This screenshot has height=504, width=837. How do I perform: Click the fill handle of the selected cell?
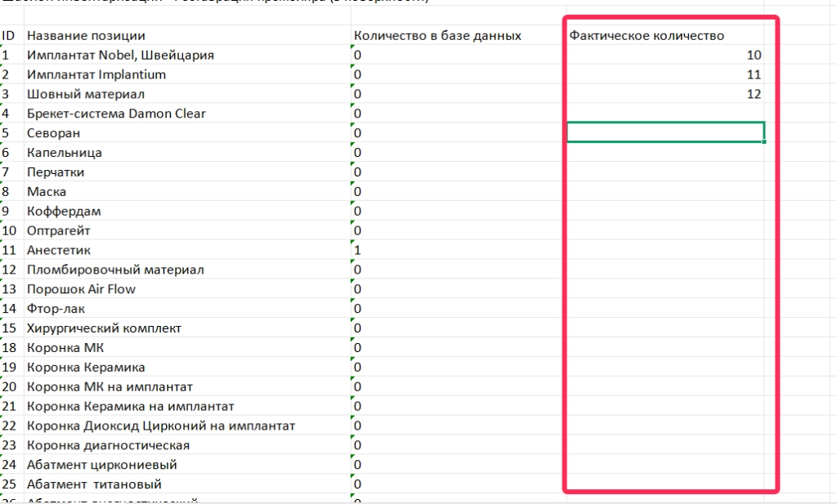click(765, 142)
